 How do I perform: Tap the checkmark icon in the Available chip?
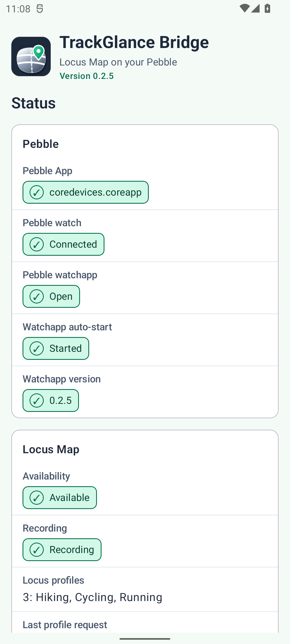pyautogui.click(x=37, y=498)
